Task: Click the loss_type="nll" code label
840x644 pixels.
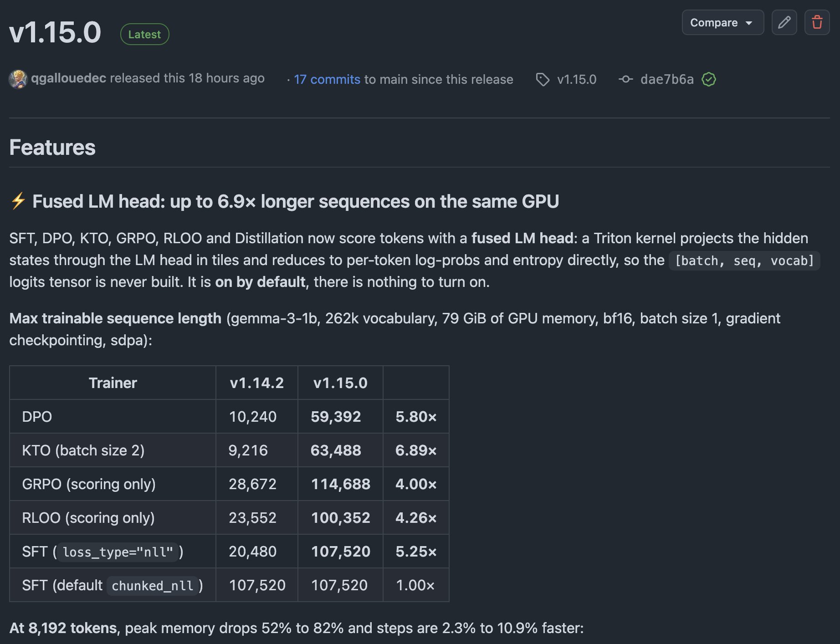Action: (118, 552)
